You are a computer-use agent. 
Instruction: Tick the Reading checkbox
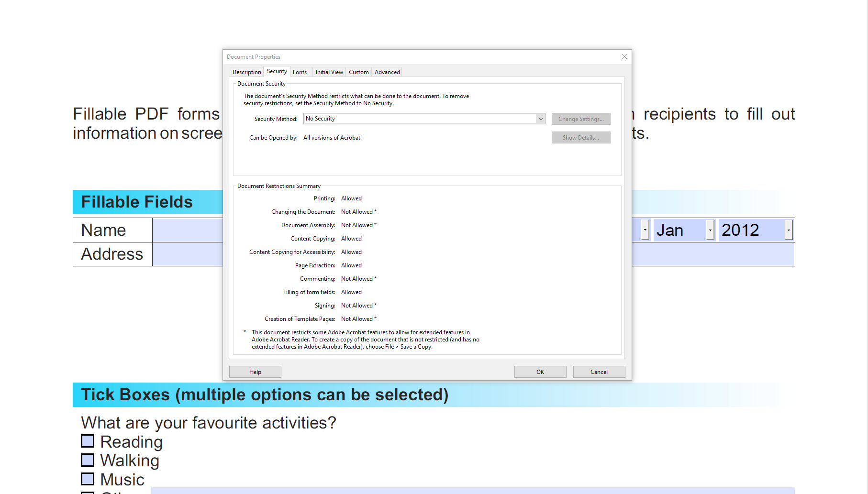pyautogui.click(x=88, y=441)
